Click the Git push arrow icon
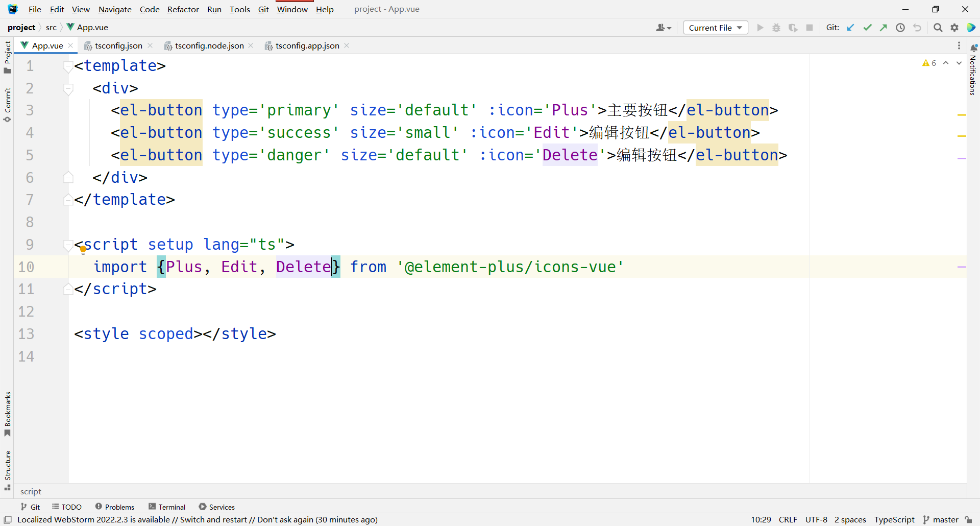 884,28
